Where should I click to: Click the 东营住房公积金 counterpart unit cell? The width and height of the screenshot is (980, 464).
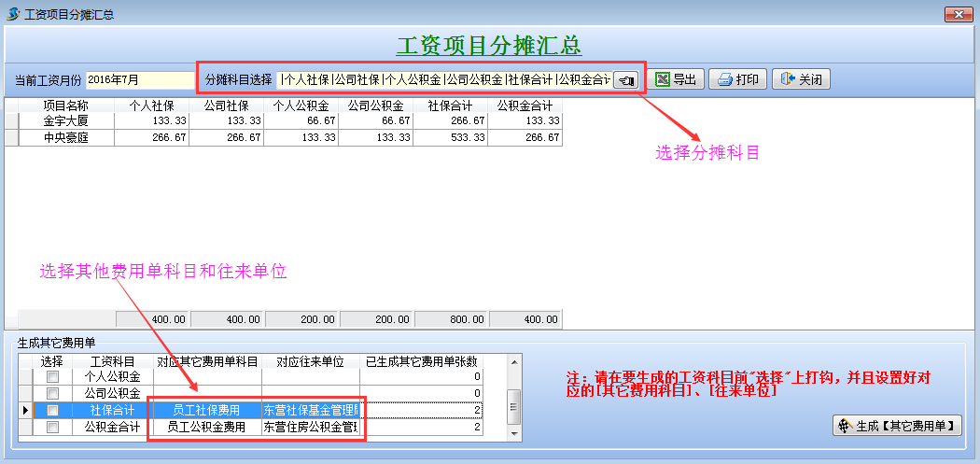[311, 427]
